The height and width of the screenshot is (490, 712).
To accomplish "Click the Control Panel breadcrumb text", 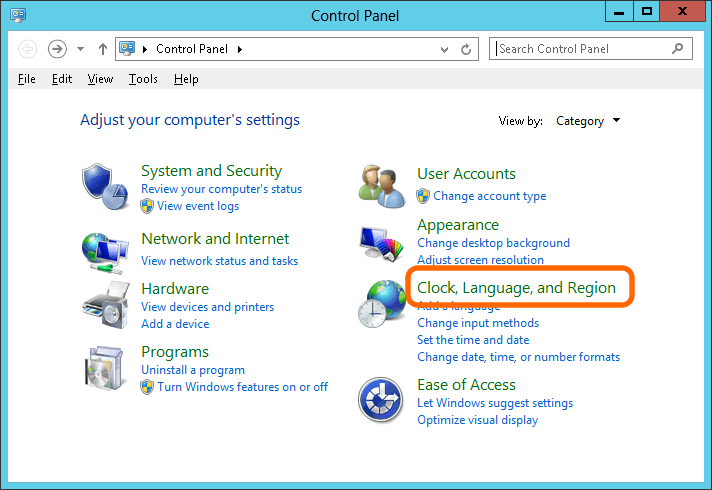I will (x=192, y=49).
